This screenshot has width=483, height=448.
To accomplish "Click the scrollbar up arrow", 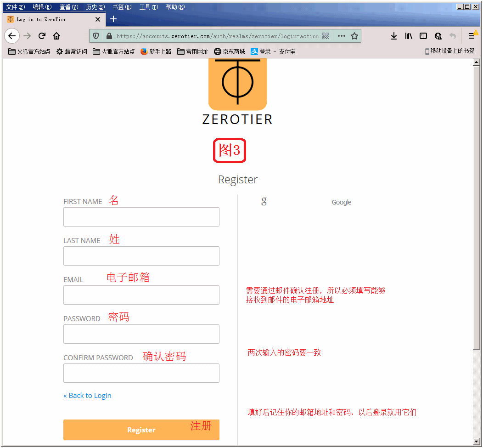I will (476, 62).
